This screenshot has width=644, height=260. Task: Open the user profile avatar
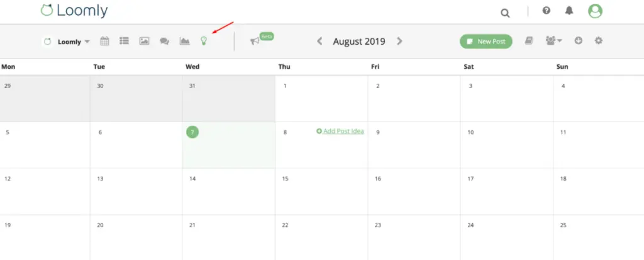(595, 11)
